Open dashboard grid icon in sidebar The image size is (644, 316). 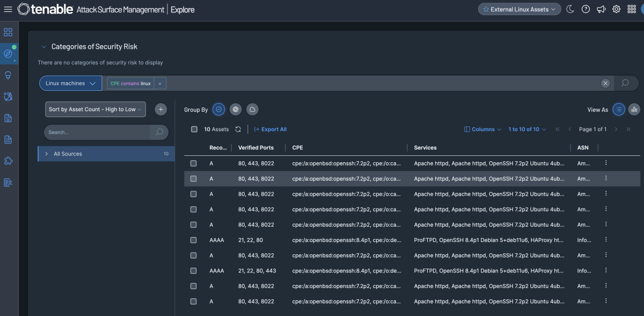tap(8, 33)
